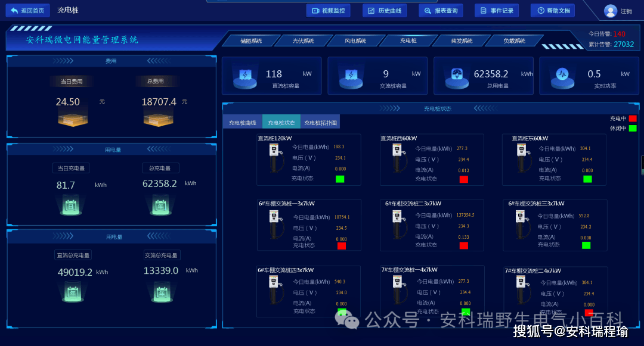This screenshot has height=346, width=644.
Task: Click the 直流桩120kW charger image
Action: pos(275,158)
